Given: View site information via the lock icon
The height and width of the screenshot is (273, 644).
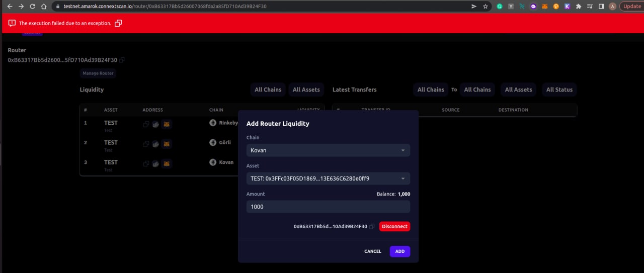Looking at the screenshot, I should (57, 7).
